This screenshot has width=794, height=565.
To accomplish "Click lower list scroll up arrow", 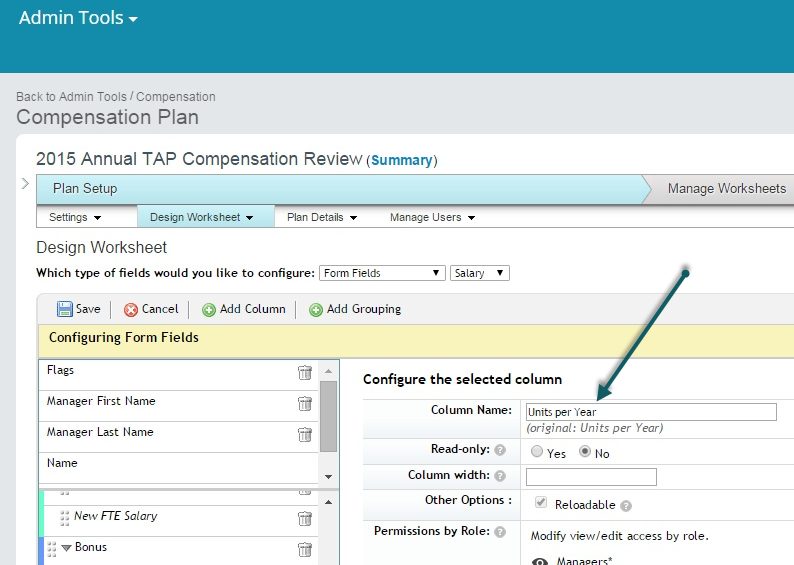I will point(329,502).
